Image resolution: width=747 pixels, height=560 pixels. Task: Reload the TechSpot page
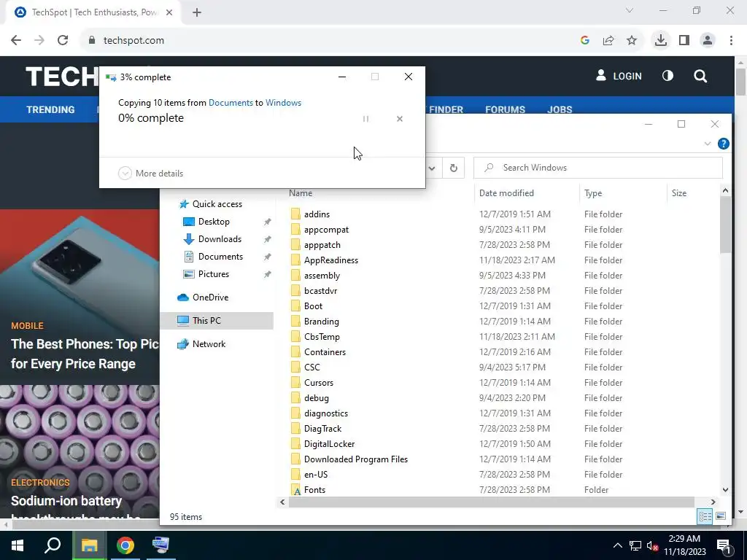click(x=63, y=41)
